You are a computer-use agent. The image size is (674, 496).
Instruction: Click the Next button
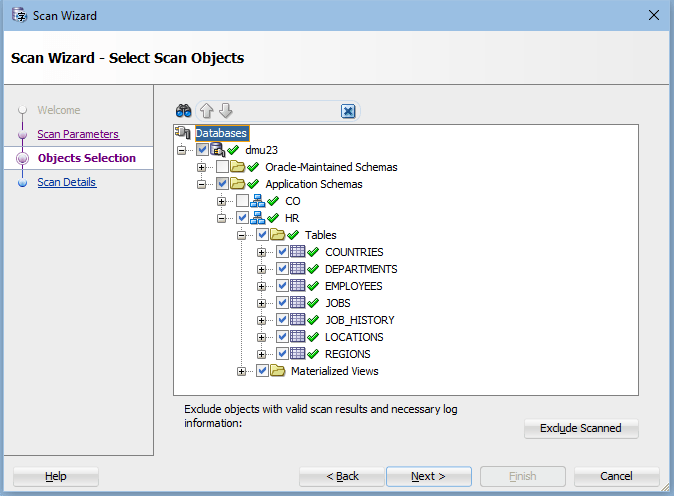(x=429, y=476)
